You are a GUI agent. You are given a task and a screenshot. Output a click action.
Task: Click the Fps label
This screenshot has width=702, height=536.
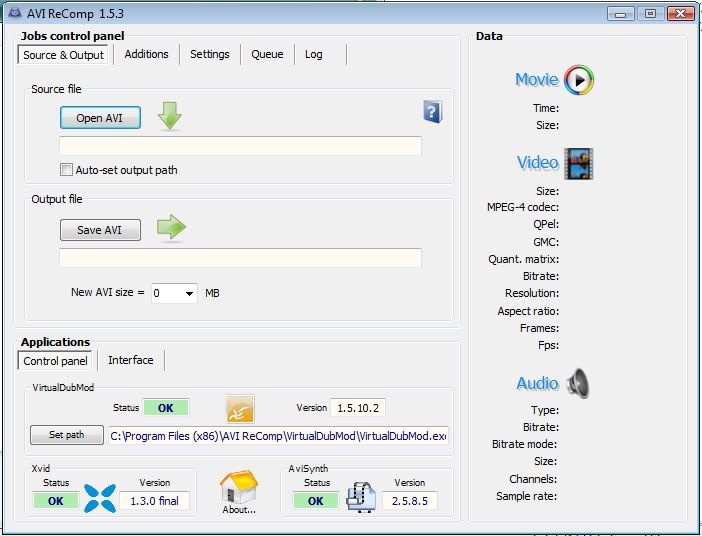(548, 345)
